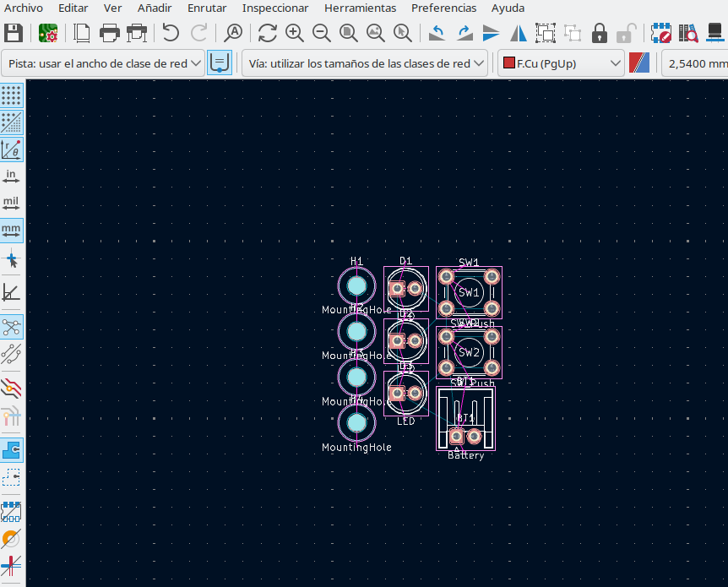Zoom in on the board

click(x=295, y=34)
